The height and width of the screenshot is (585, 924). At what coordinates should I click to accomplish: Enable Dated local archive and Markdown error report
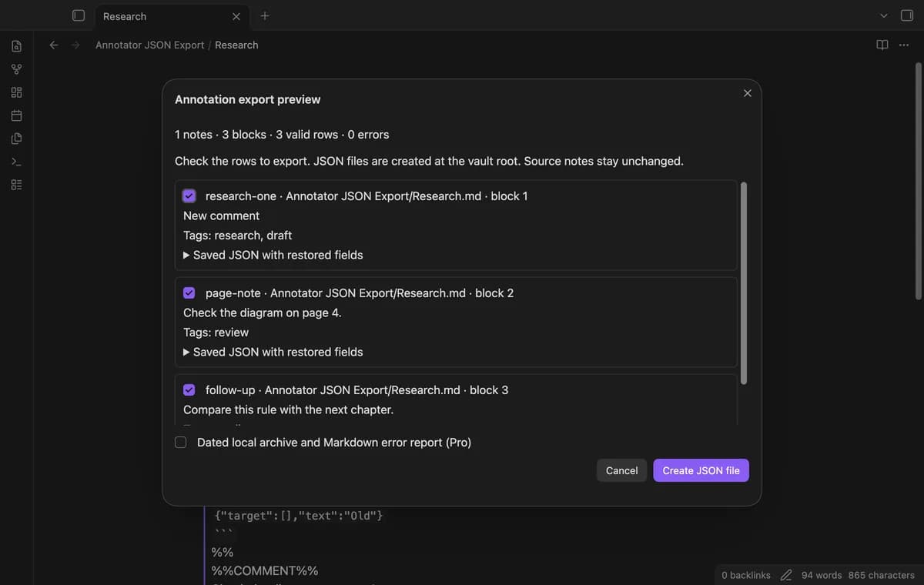click(181, 442)
